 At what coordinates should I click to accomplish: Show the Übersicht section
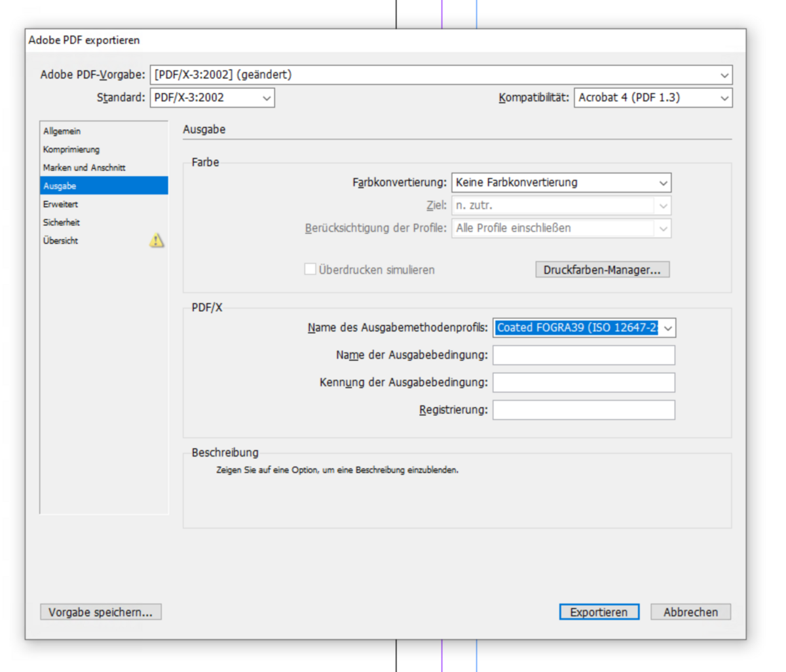61,240
